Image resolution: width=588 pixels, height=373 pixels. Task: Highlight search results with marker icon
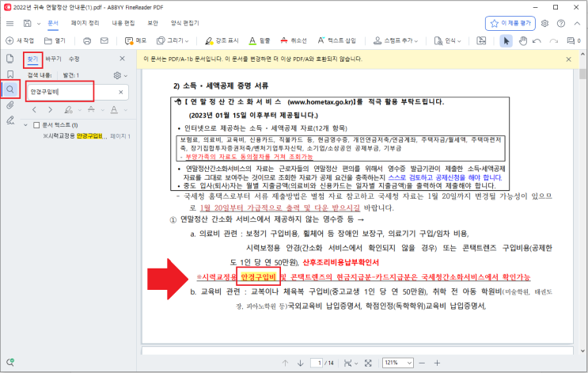pos(68,109)
